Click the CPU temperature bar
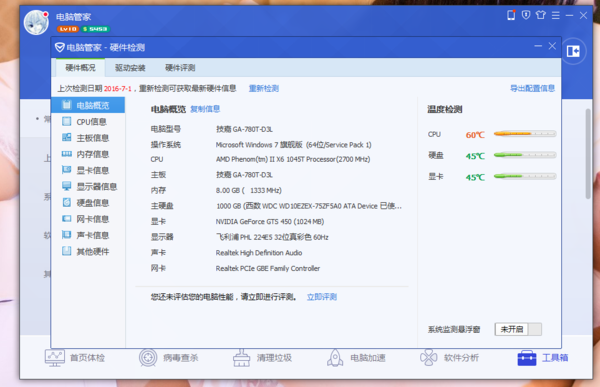Viewport: 600px width, 387px height. point(525,134)
